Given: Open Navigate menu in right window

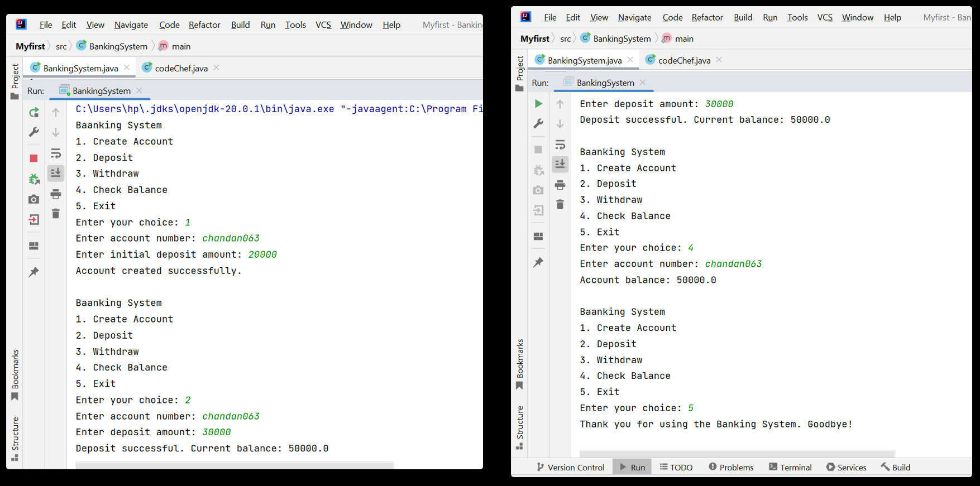Looking at the screenshot, I should [634, 17].
